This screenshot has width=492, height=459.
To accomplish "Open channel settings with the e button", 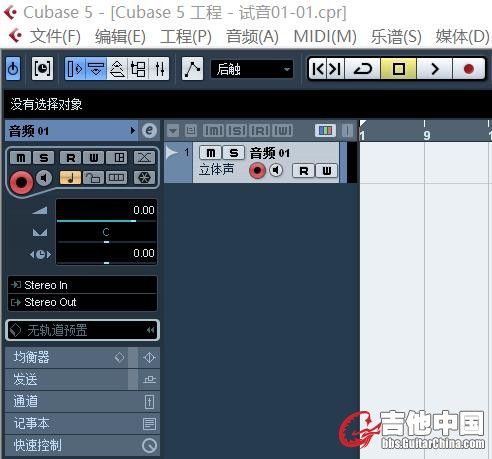I will 149,130.
